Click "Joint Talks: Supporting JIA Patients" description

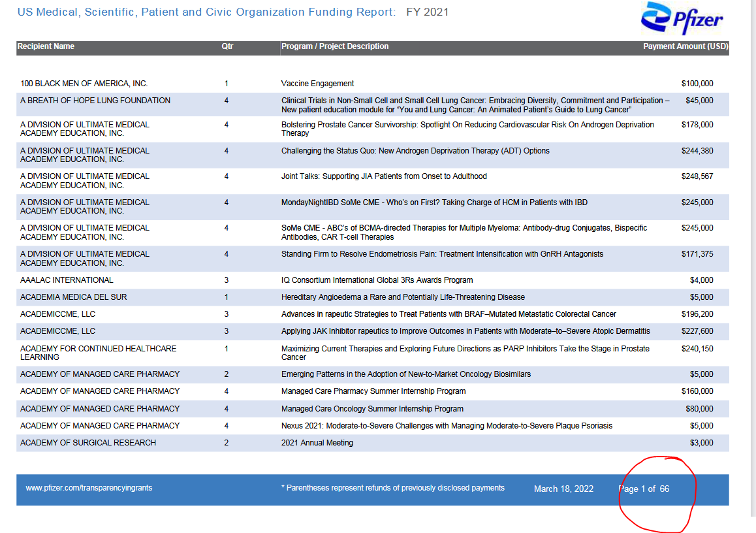tap(384, 176)
